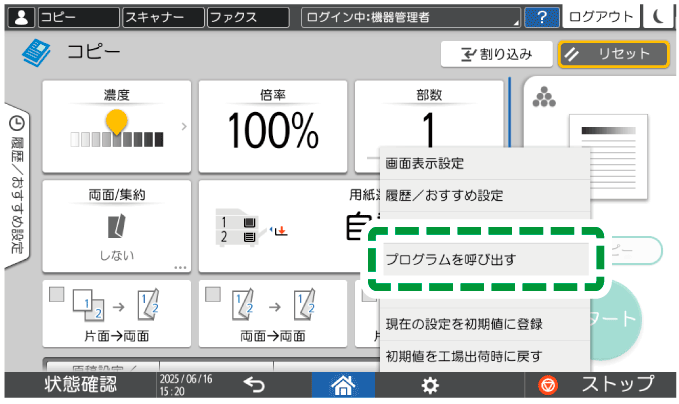Switch to the ファクス function tab

248,17
